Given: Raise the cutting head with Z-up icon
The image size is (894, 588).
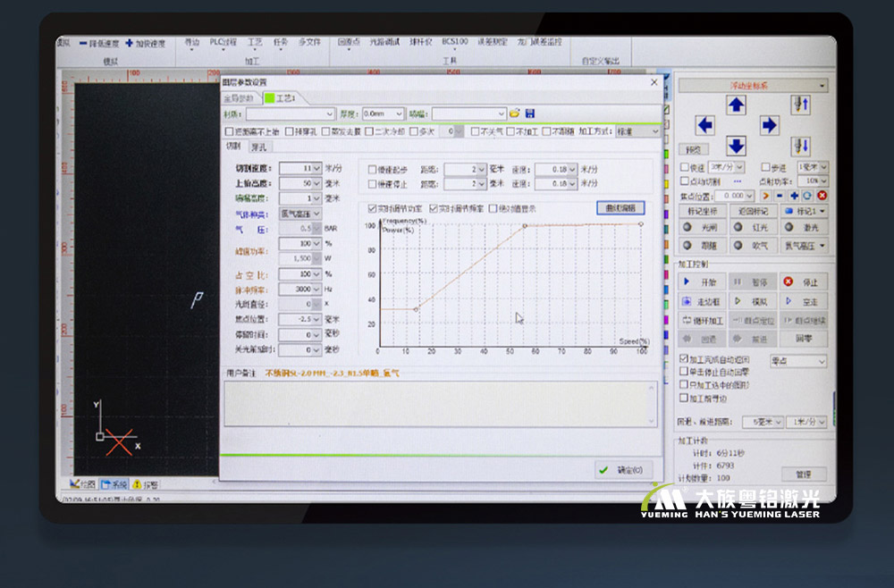Looking at the screenshot, I should coord(801,105).
